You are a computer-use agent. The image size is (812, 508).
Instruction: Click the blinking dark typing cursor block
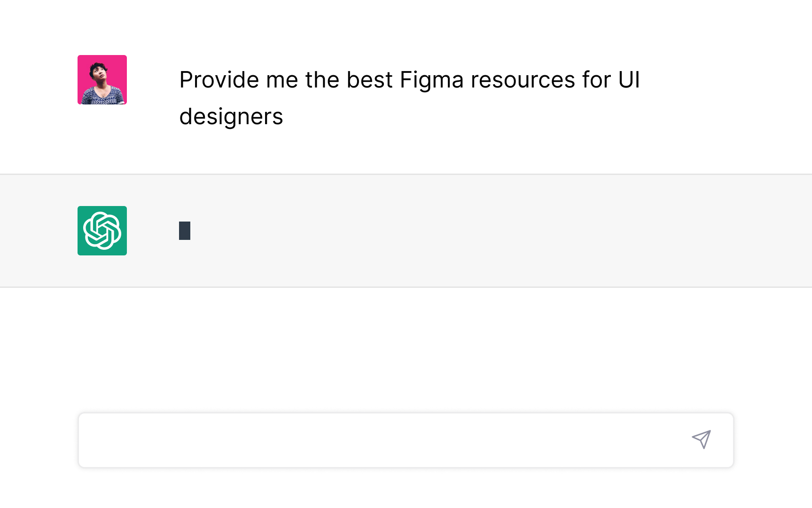coord(185,230)
